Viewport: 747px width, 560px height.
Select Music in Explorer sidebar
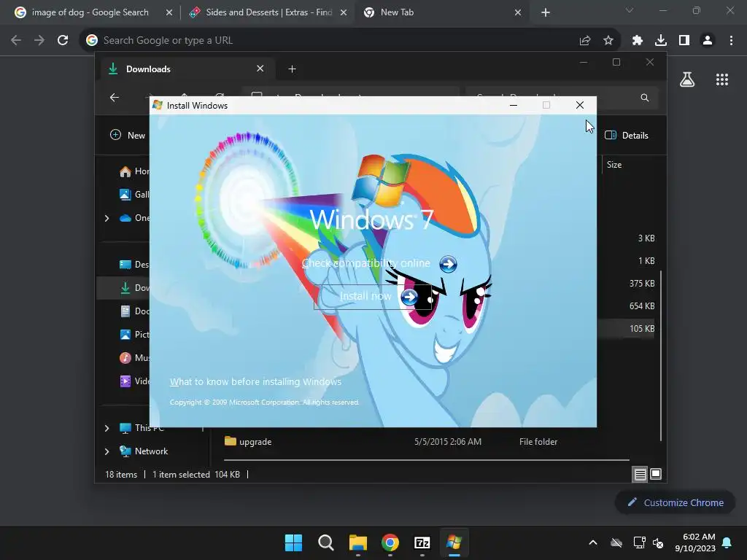[134, 358]
